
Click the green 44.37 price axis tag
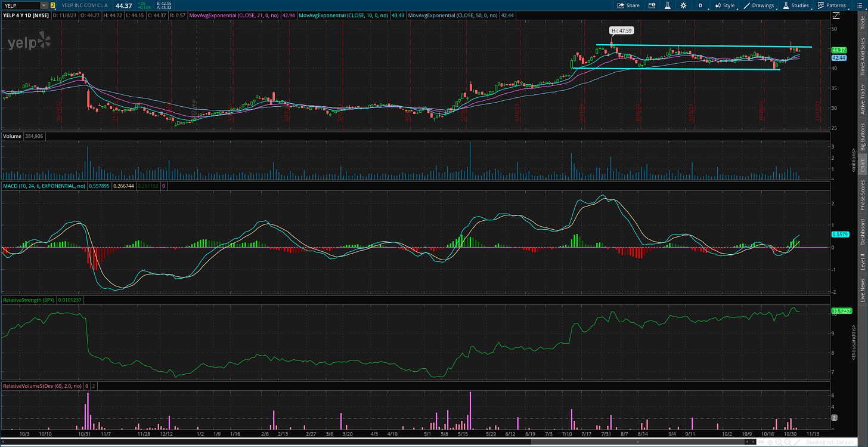click(x=839, y=50)
